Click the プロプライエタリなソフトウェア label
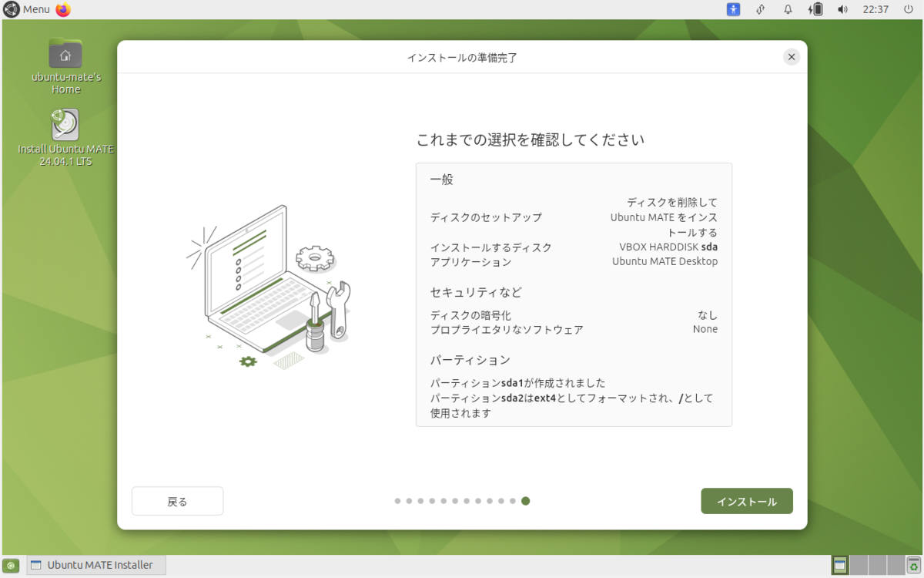Image resolution: width=924 pixels, height=578 pixels. click(x=507, y=329)
